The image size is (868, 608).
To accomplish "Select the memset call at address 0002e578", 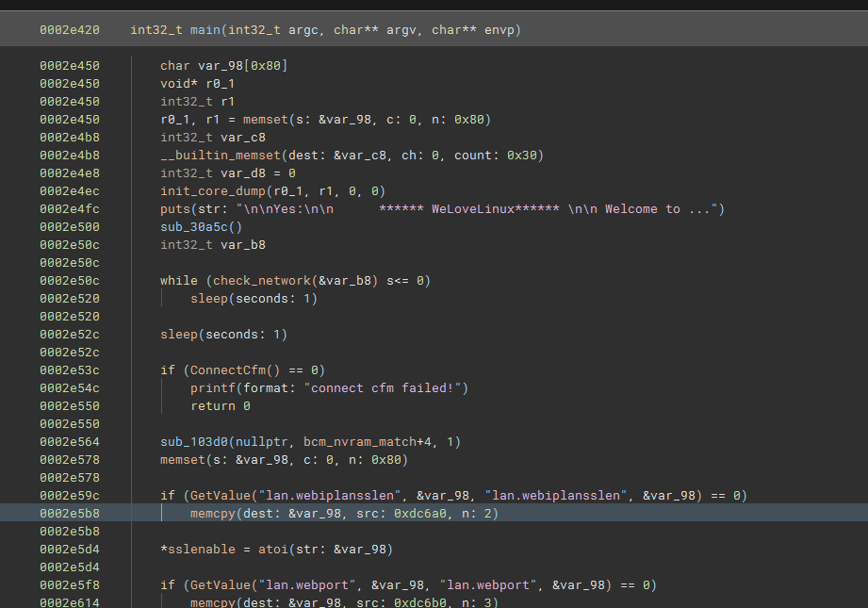I will pyautogui.click(x=183, y=460).
